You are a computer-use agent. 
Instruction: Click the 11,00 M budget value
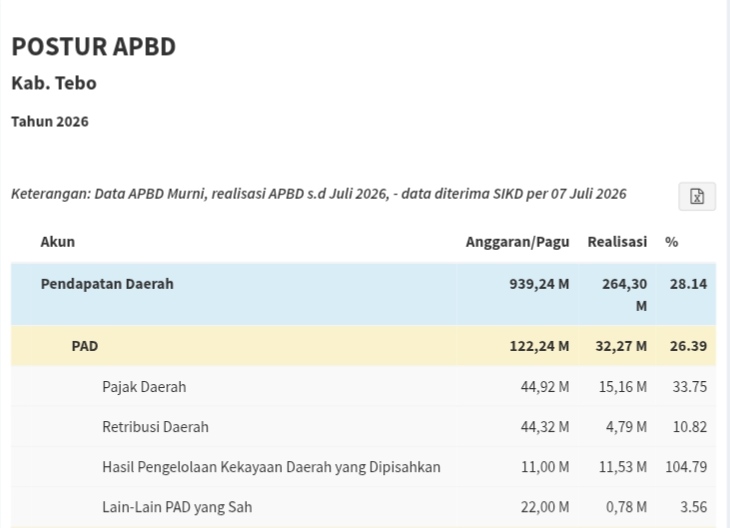pyautogui.click(x=545, y=467)
